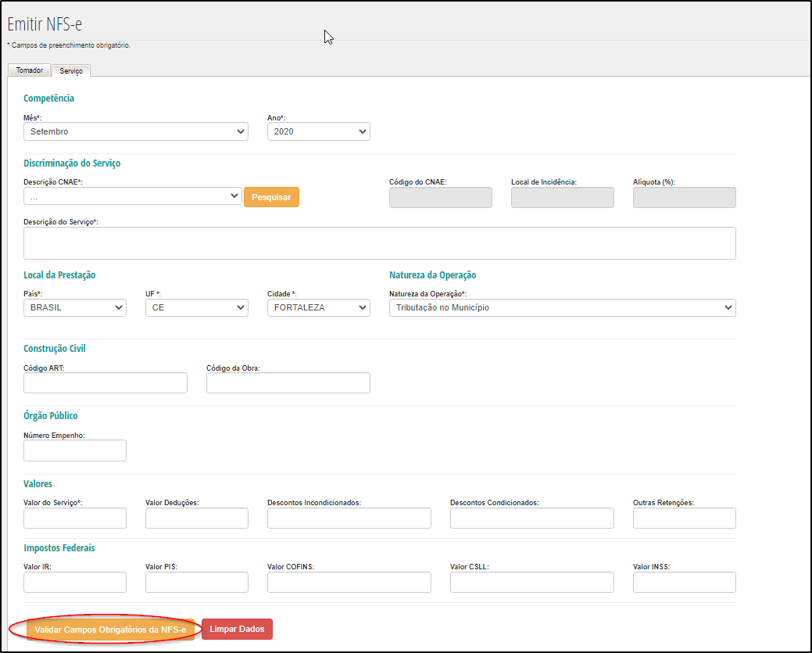Click the Outras Retenções input field

(684, 518)
